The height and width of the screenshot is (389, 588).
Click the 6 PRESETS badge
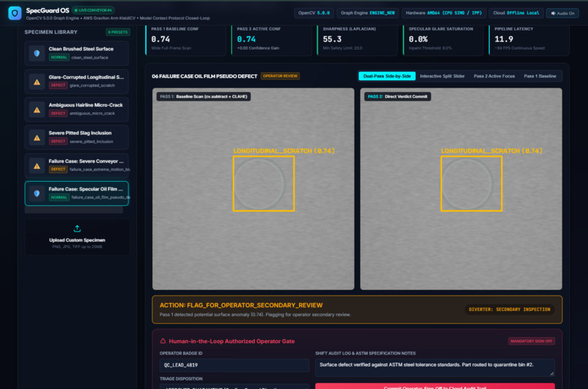click(117, 32)
